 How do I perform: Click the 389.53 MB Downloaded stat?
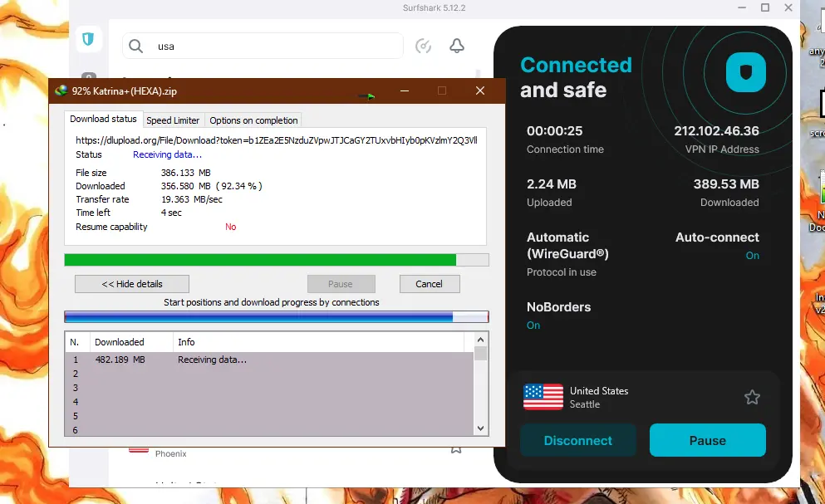tap(726, 193)
